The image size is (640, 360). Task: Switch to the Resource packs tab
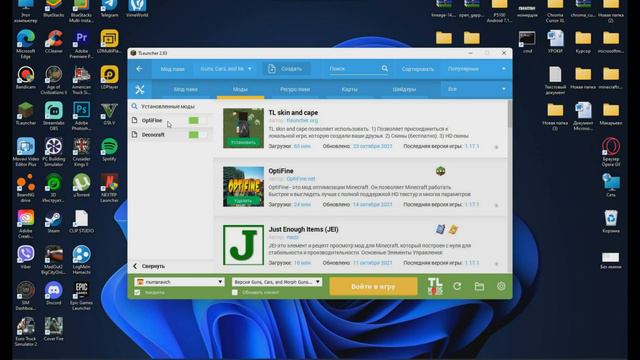coord(295,89)
